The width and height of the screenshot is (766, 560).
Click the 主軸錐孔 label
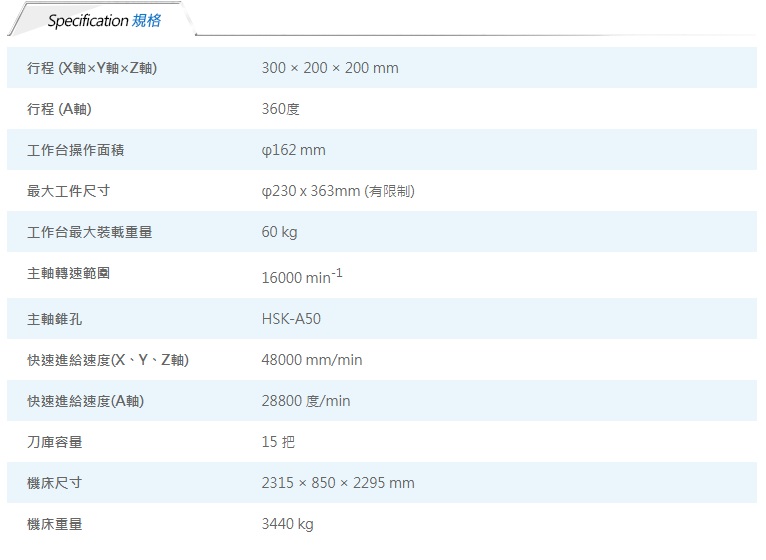(54, 320)
